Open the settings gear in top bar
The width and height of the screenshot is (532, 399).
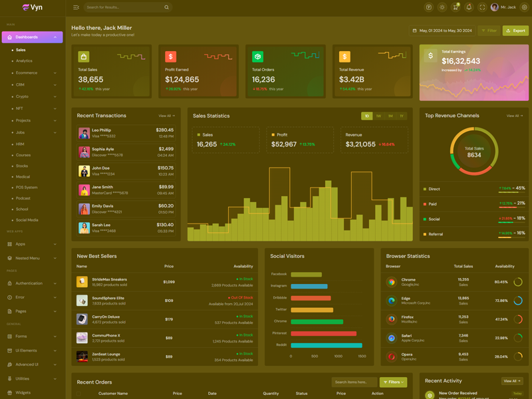(524, 7)
